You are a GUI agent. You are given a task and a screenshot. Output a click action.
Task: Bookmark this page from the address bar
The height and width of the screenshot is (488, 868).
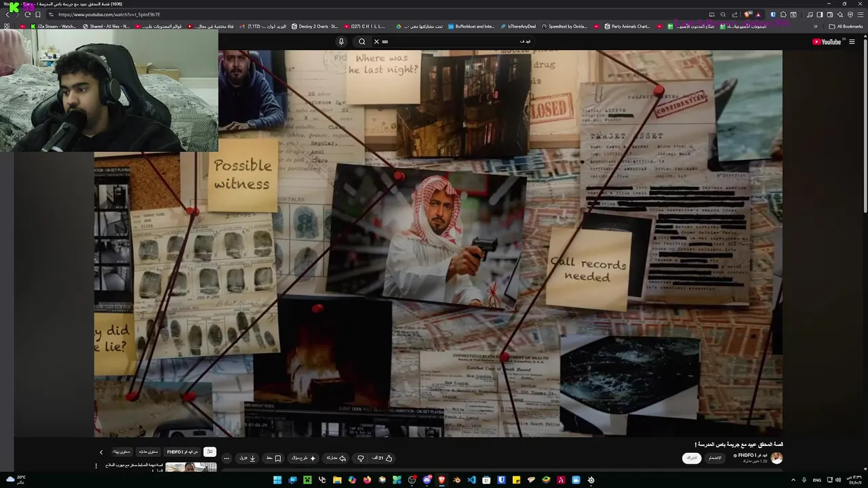(x=37, y=14)
